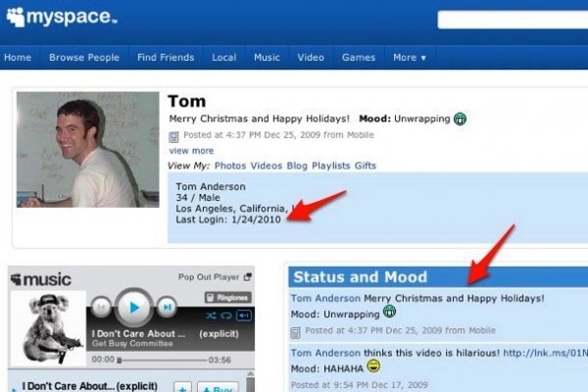Open Tom's Playlists link
588x392 pixels.
[x=331, y=166]
